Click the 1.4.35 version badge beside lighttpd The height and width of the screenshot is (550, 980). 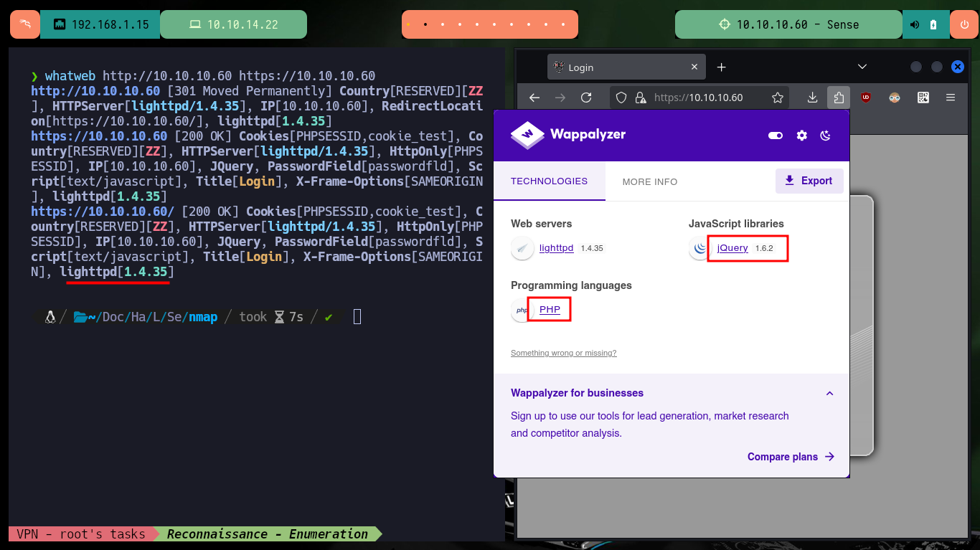point(592,248)
